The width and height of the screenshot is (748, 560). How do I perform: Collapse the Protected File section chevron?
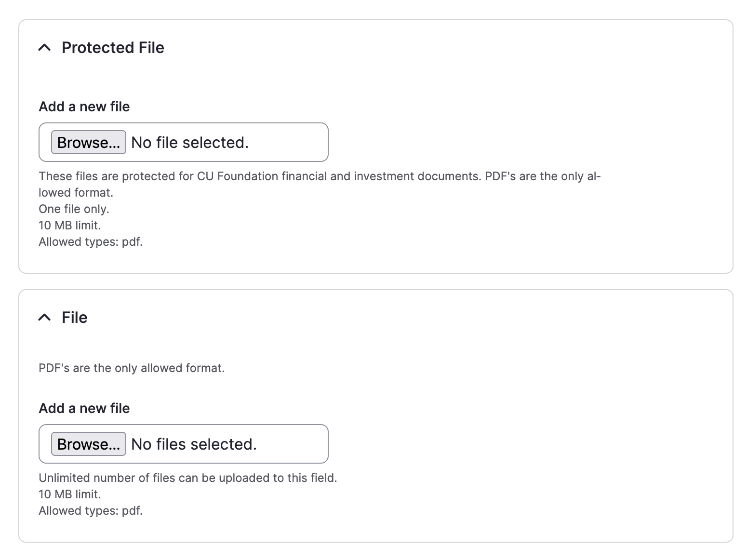point(44,48)
